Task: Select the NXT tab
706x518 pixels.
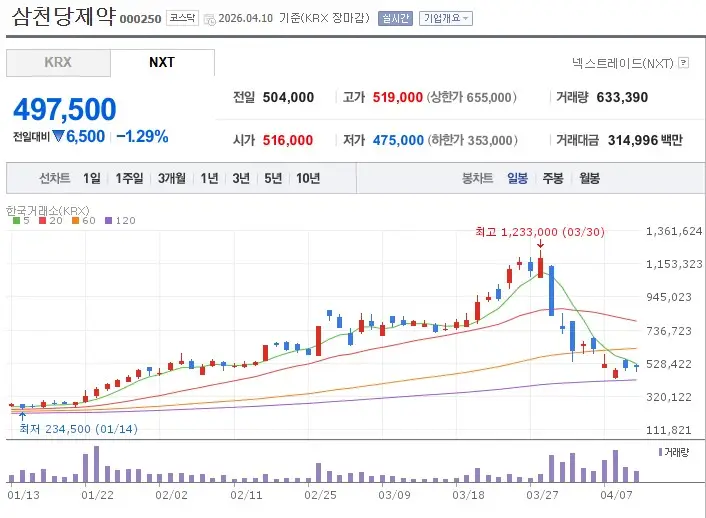Action: point(162,63)
